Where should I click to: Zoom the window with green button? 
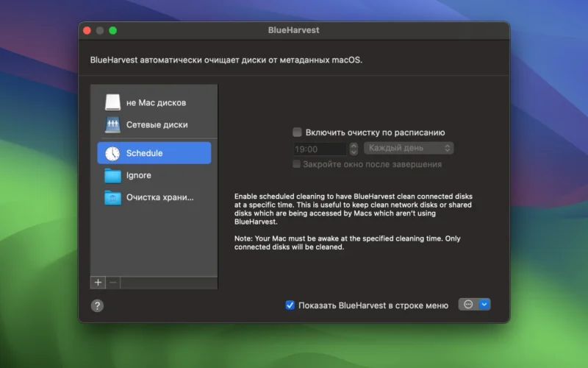coord(113,30)
